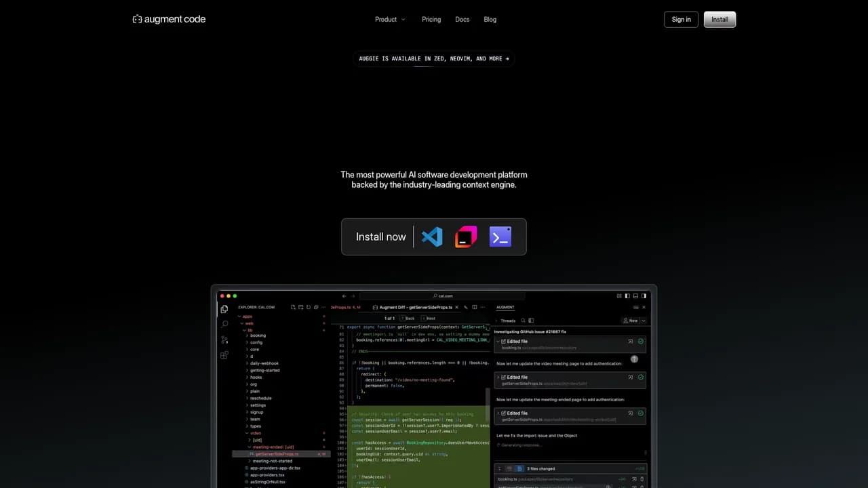The width and height of the screenshot is (868, 488).
Task: Click the green highlighted diff code block
Action: click(x=417, y=447)
